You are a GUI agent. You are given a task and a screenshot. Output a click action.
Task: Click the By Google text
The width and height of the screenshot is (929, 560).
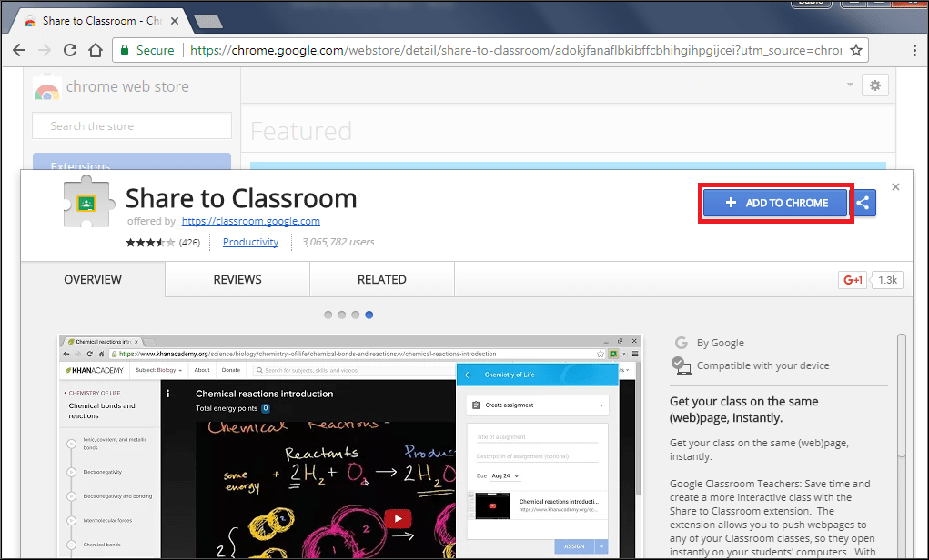tap(721, 343)
